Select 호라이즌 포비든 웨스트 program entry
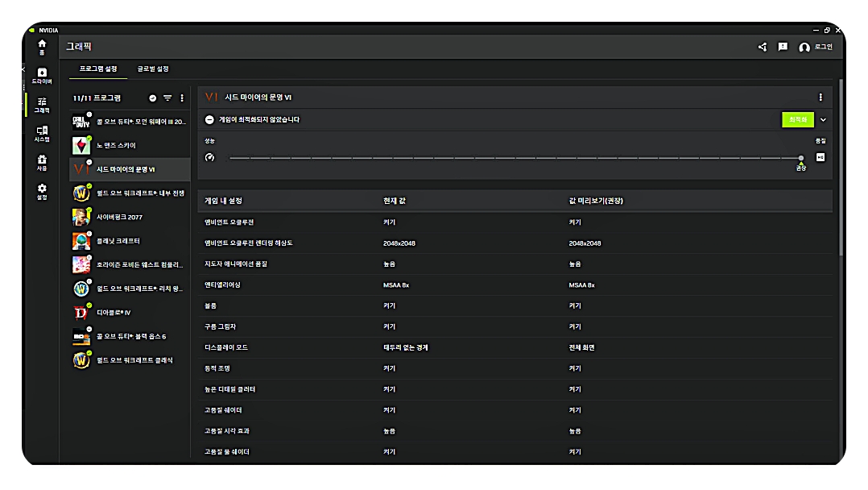This screenshot has height=490, width=868. pyautogui.click(x=130, y=264)
